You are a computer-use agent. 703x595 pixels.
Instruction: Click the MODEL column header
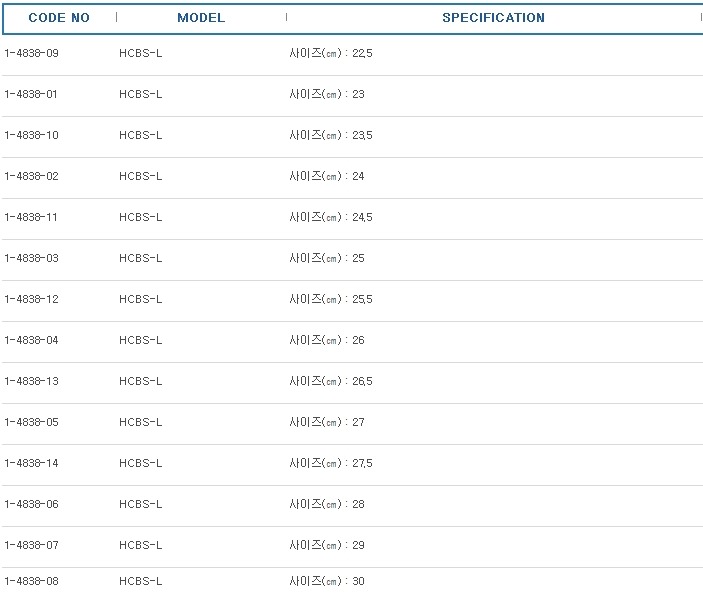tap(201, 18)
